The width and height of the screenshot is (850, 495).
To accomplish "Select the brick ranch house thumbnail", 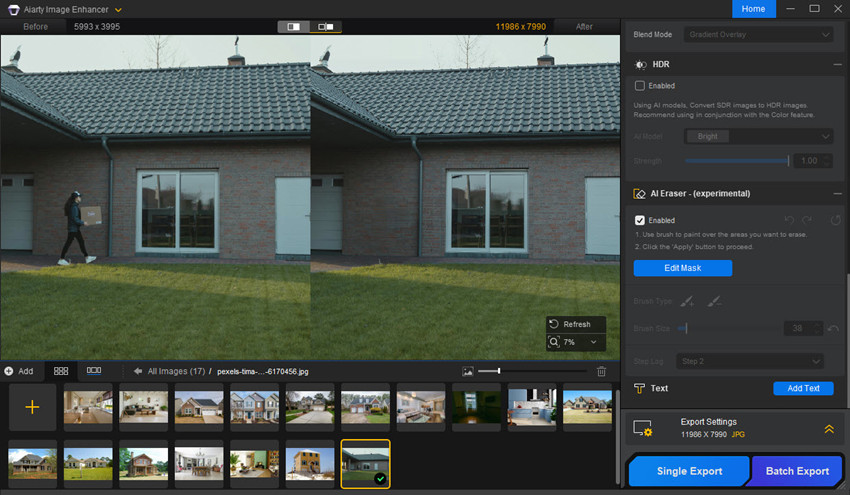I will coord(199,407).
